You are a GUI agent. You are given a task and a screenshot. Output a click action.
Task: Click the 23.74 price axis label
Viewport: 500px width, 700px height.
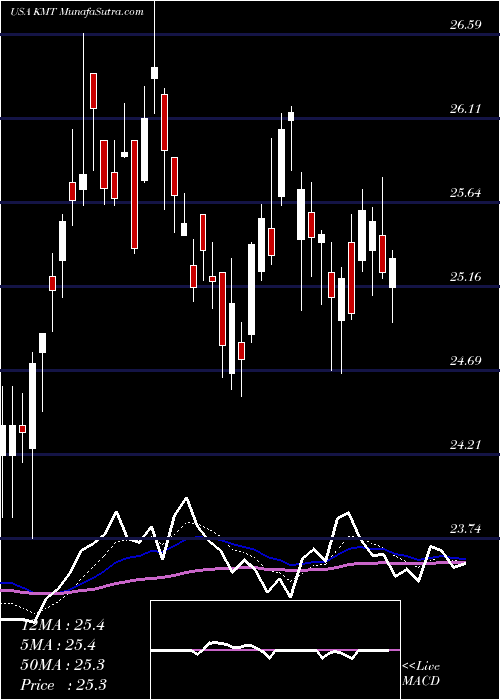coord(465,529)
